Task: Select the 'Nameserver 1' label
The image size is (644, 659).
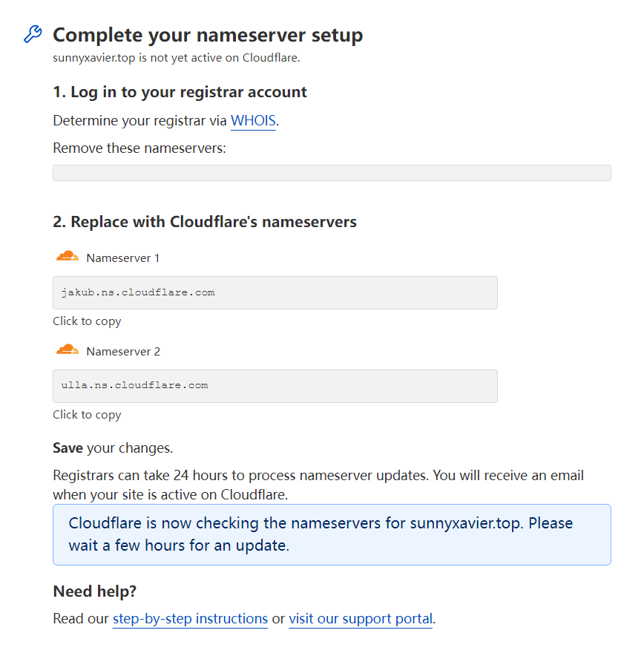Action: (123, 258)
